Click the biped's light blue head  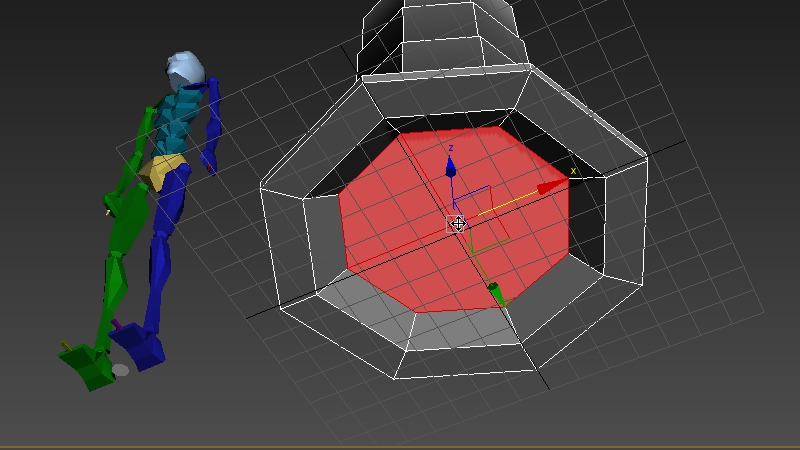coord(185,69)
